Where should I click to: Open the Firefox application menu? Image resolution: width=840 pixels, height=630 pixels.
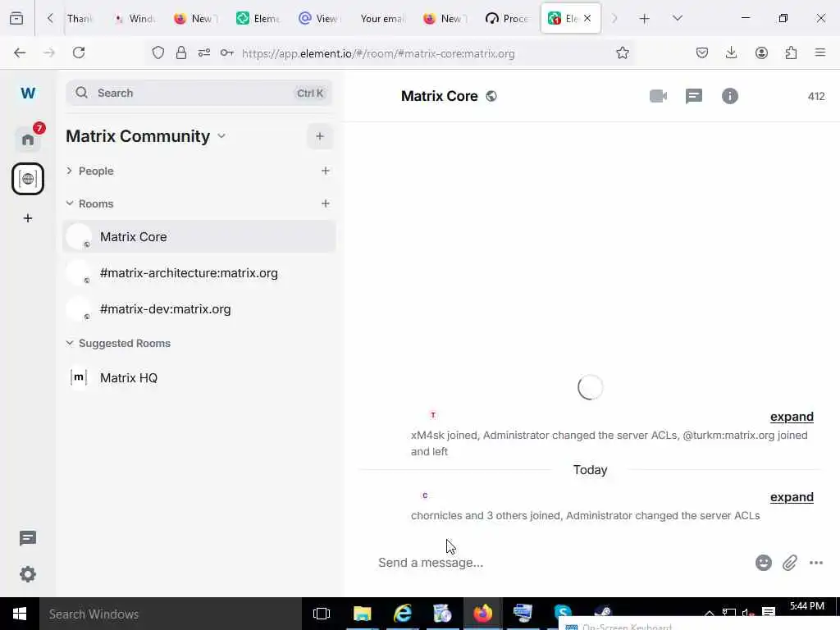820,52
